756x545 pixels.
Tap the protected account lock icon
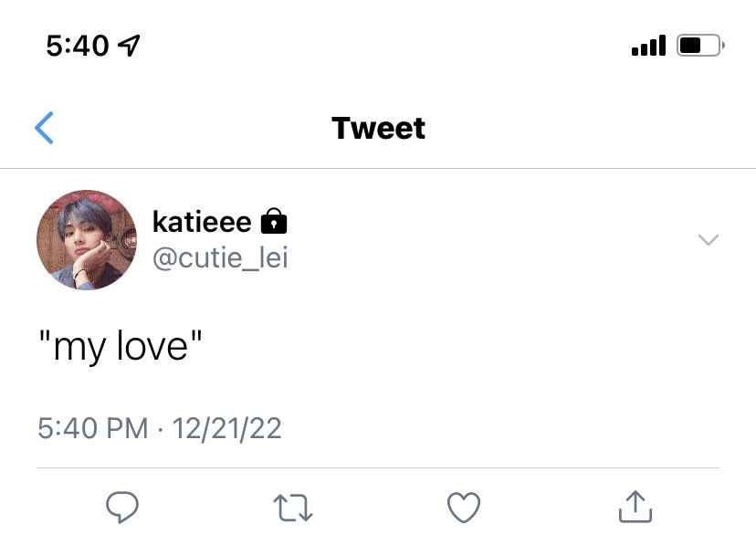click(274, 221)
